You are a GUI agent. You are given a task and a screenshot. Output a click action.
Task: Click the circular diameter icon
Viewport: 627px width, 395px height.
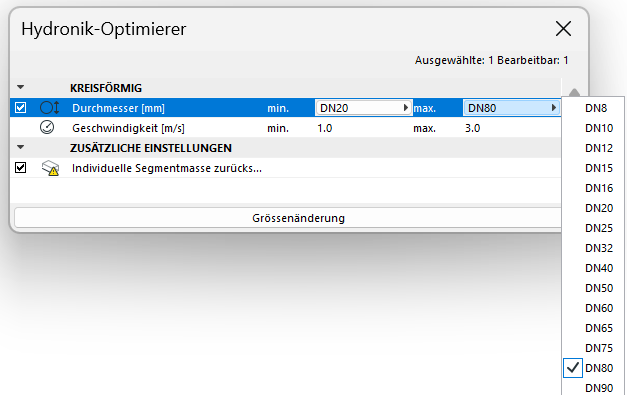point(50,108)
